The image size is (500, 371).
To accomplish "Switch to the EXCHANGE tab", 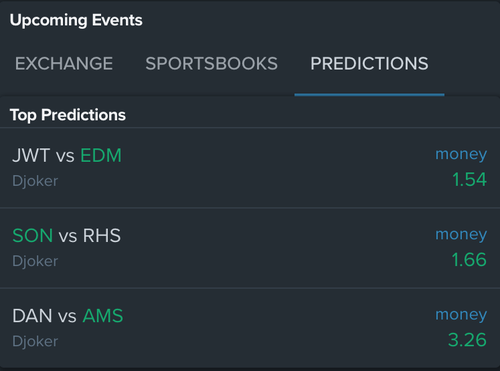I will (x=64, y=63).
